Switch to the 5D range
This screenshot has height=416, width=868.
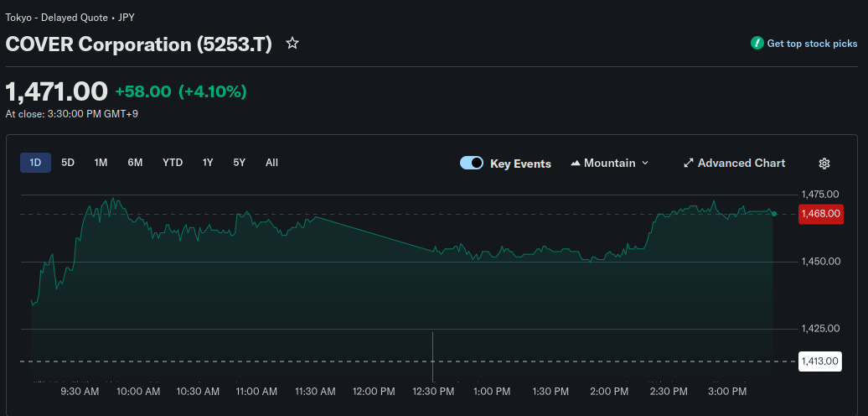(x=68, y=163)
